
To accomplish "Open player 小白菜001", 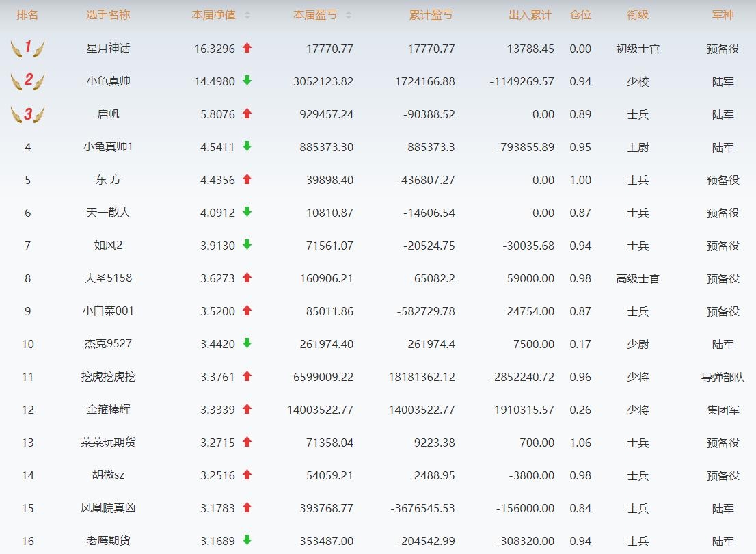I will pos(108,311).
